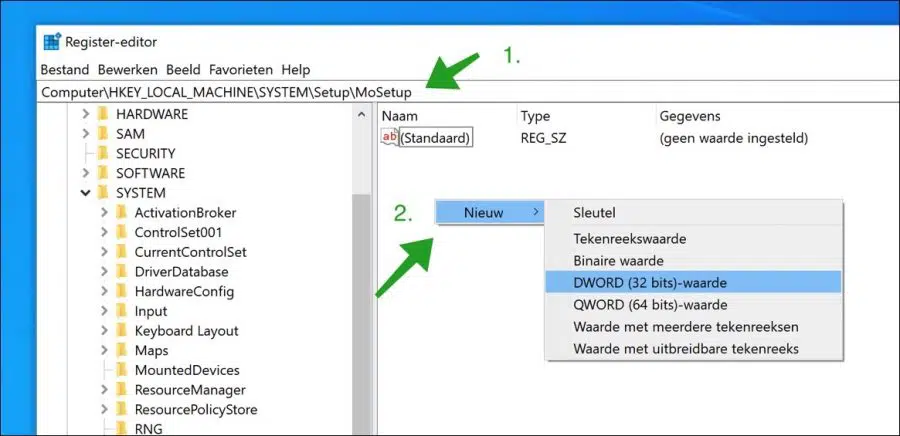This screenshot has height=436, width=900.
Task: Collapse the SYSTEM key
Action: pos(86,193)
